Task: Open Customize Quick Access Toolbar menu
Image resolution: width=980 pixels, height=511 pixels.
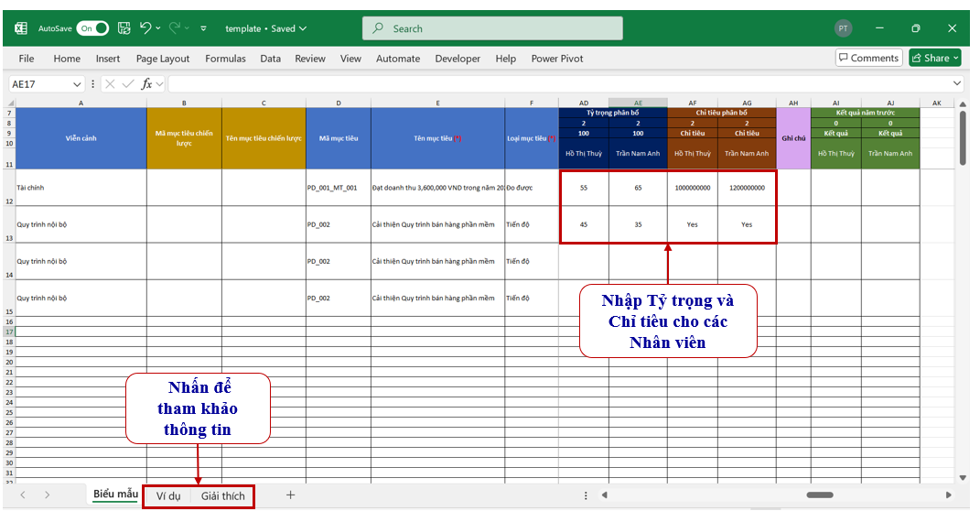Action: [x=203, y=28]
